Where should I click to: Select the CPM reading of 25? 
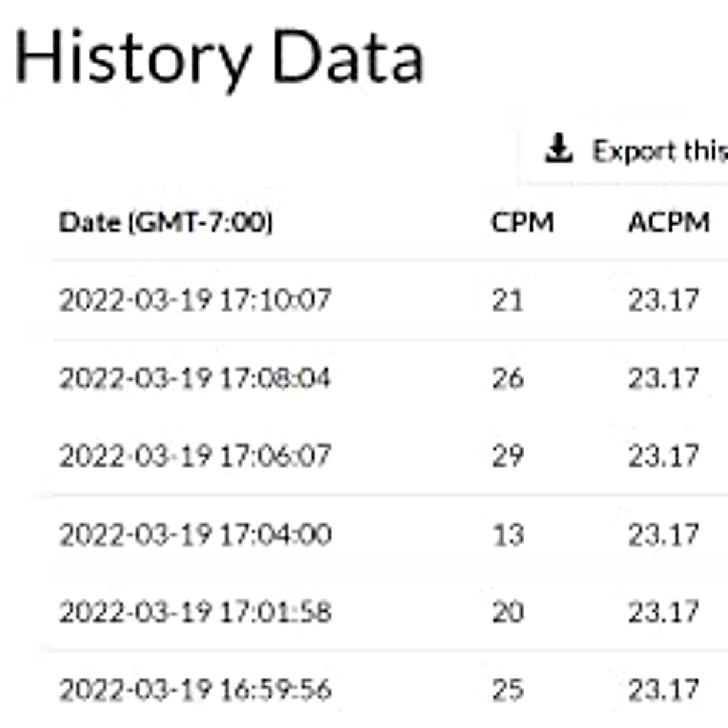point(507,690)
